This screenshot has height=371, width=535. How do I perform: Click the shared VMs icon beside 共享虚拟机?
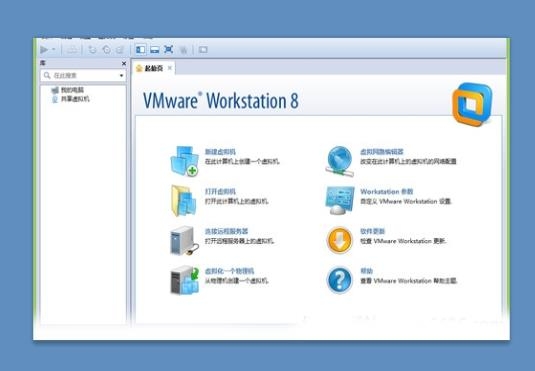[x=55, y=99]
